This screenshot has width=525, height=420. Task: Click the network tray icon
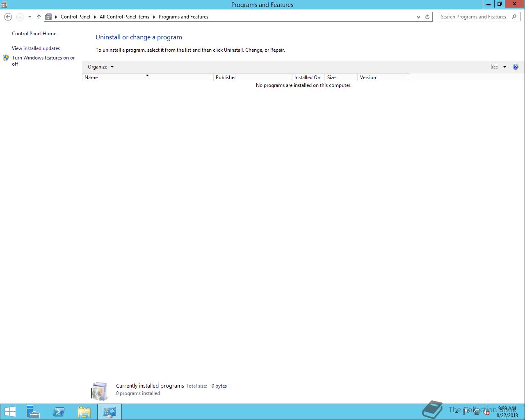(477, 412)
